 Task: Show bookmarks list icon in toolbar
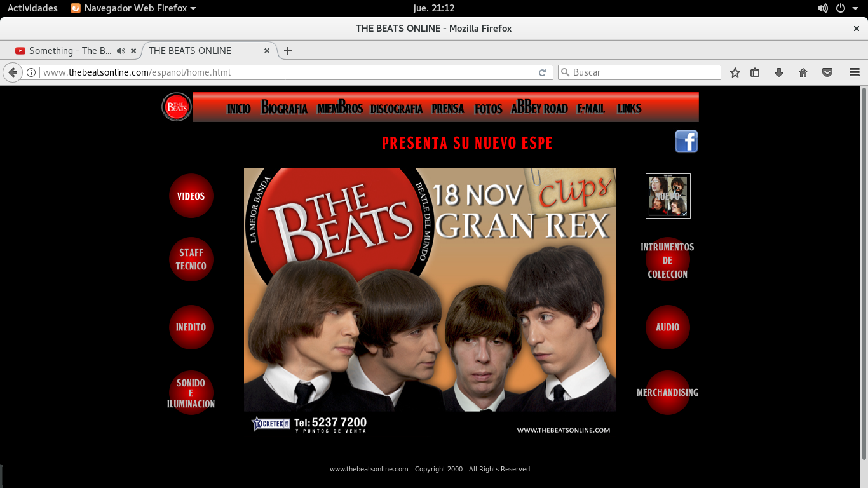pos(755,72)
